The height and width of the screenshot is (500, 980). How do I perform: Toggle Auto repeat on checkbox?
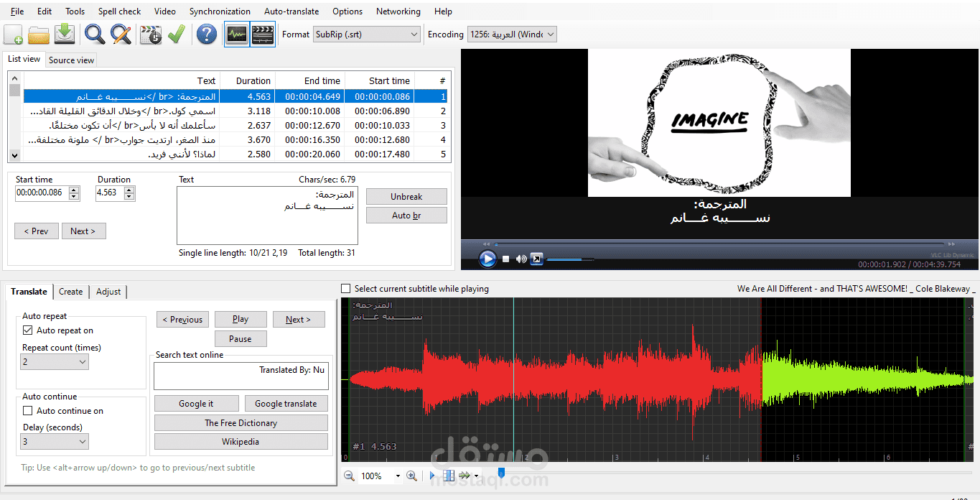28,330
